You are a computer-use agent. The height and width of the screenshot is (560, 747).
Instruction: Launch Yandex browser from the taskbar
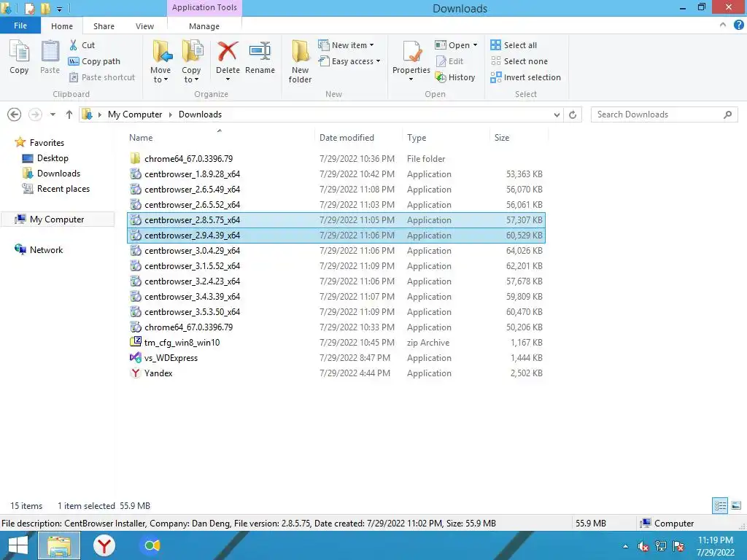[x=104, y=545]
